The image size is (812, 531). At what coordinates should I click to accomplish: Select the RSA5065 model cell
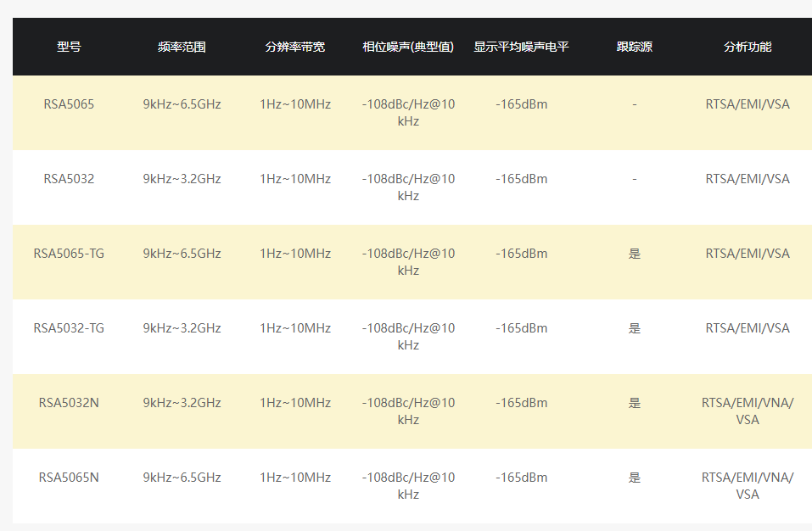[x=69, y=104]
